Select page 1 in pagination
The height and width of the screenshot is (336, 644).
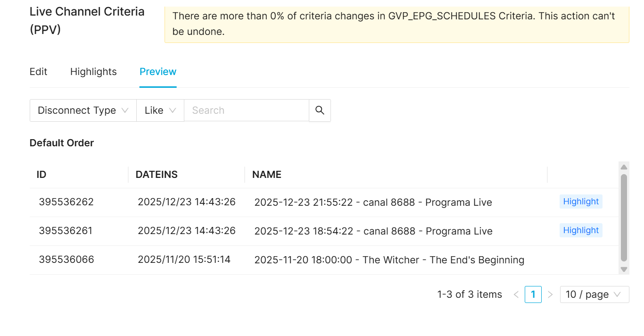pyautogui.click(x=533, y=294)
